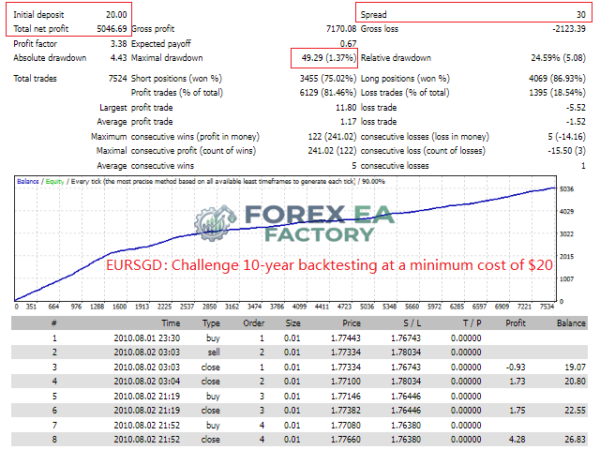Select the relative drawdown value 24.59% (5.08)

point(558,58)
